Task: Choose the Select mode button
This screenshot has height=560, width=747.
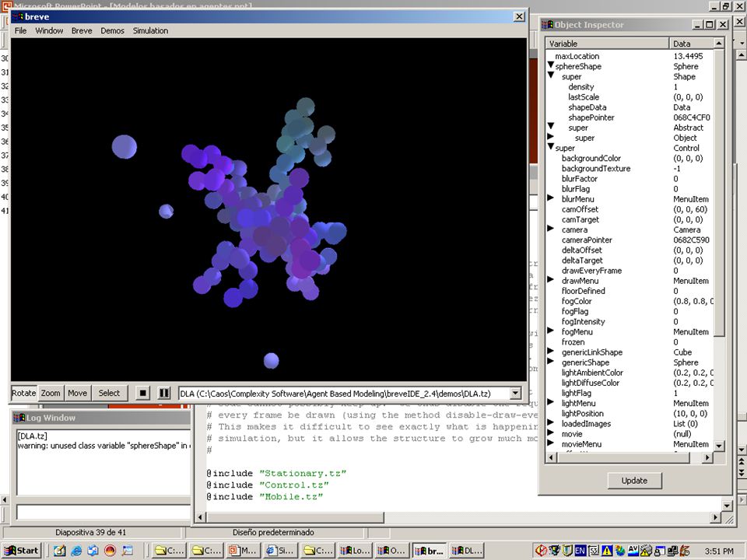Action: point(109,393)
